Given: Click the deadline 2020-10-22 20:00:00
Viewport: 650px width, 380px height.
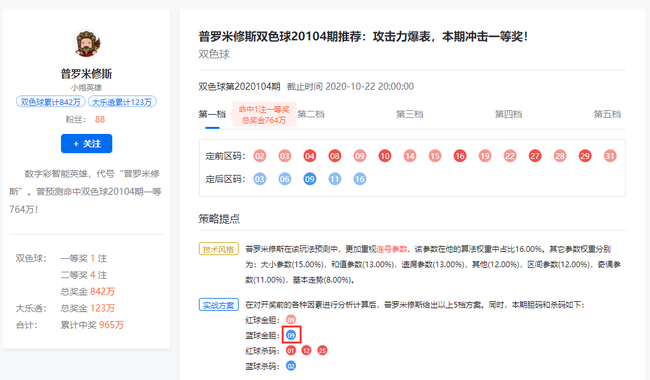Looking at the screenshot, I should click(369, 87).
